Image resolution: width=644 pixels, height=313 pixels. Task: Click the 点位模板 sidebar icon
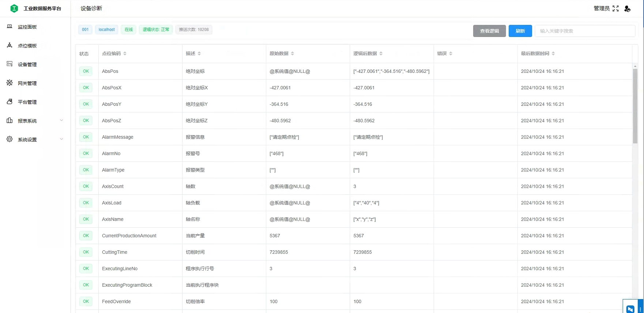click(x=10, y=45)
